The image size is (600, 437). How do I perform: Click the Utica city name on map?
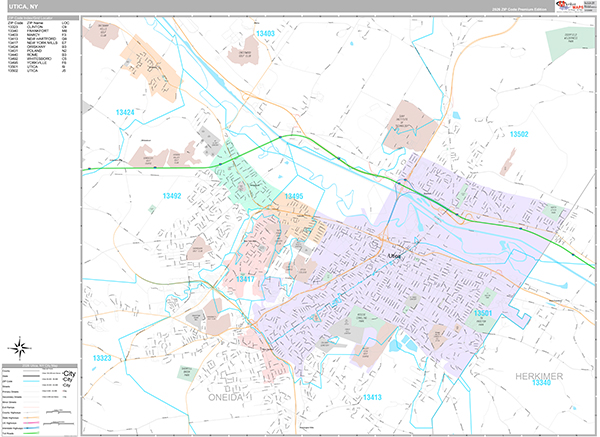tap(394, 255)
